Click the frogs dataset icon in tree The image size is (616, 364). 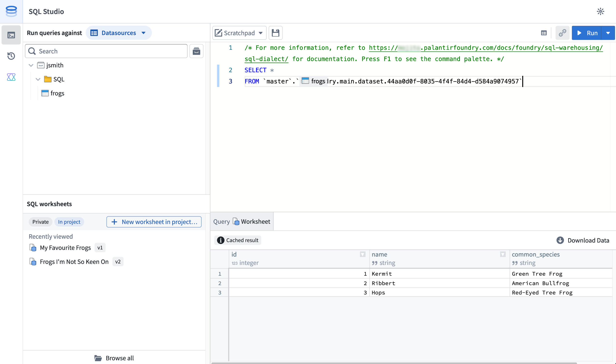[45, 93]
